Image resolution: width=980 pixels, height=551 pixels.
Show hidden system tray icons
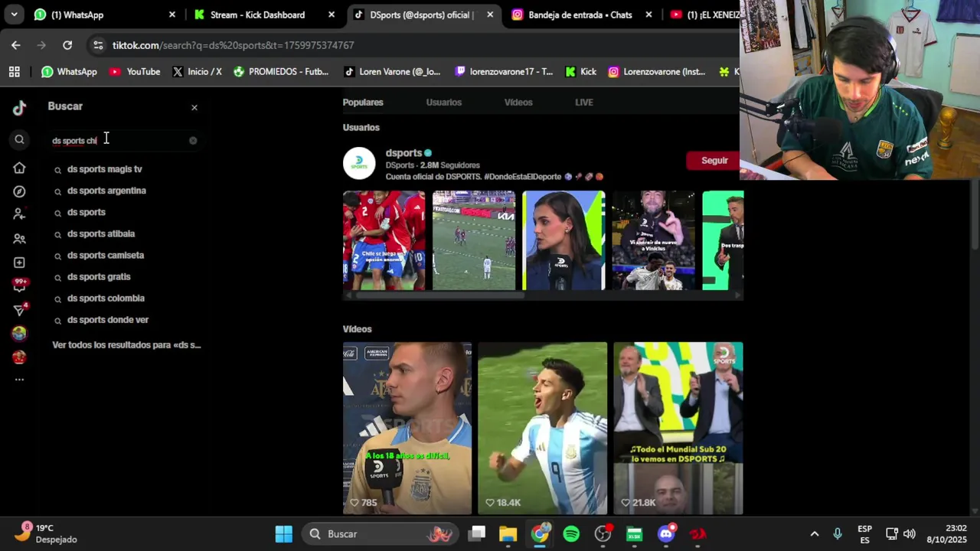tap(815, 534)
